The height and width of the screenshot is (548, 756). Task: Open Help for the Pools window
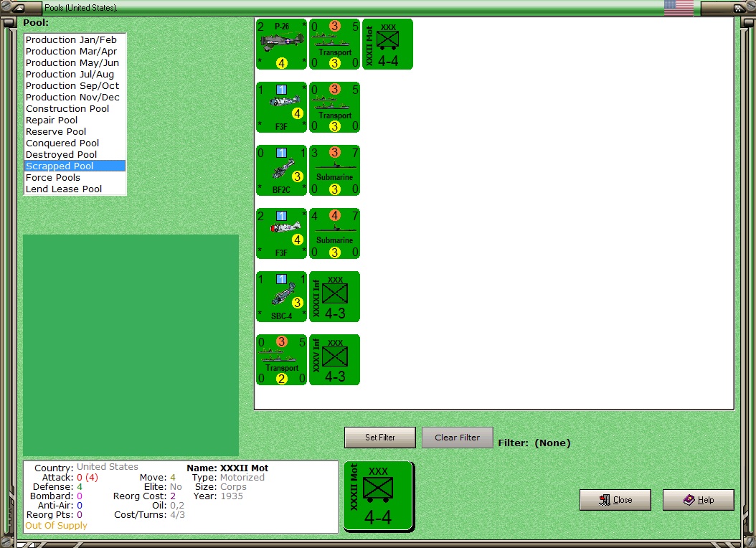point(698,500)
